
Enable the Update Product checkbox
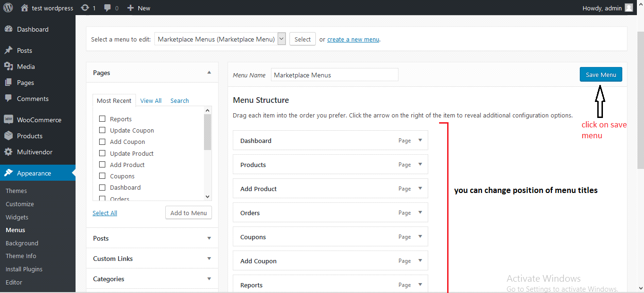102,153
